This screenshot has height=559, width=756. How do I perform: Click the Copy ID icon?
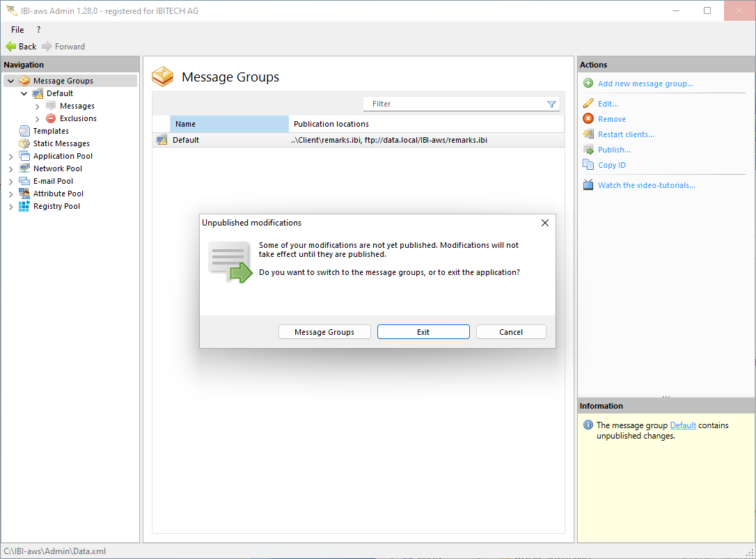588,165
